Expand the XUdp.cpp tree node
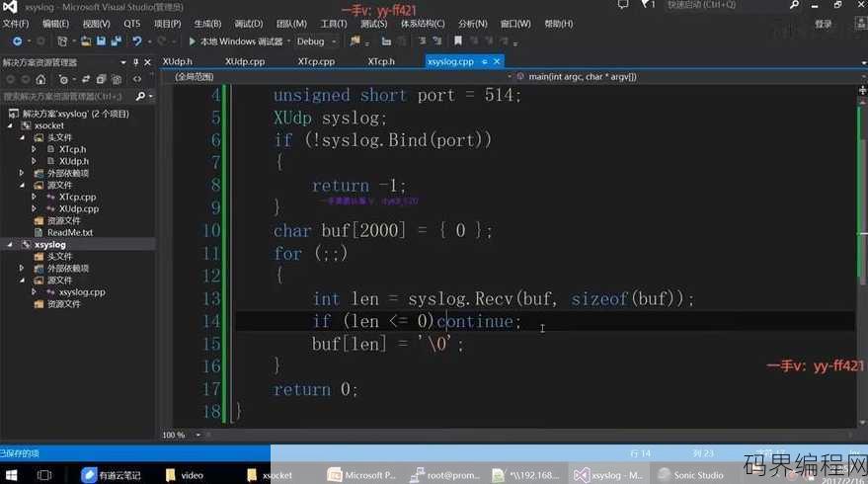The width and height of the screenshot is (868, 484). tap(34, 208)
